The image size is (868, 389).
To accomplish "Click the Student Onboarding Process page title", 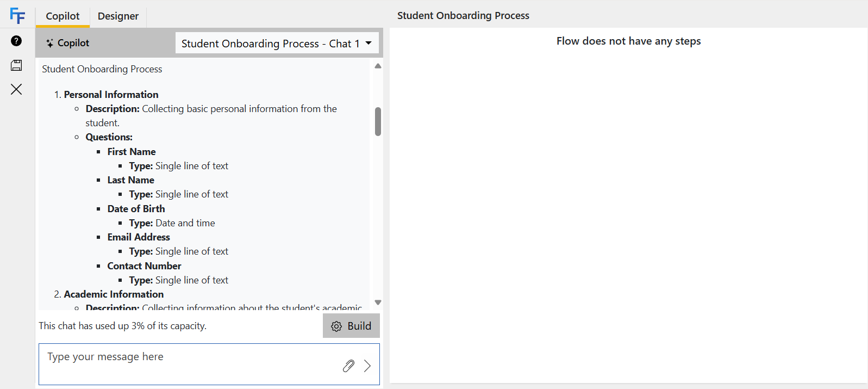I will [x=463, y=16].
